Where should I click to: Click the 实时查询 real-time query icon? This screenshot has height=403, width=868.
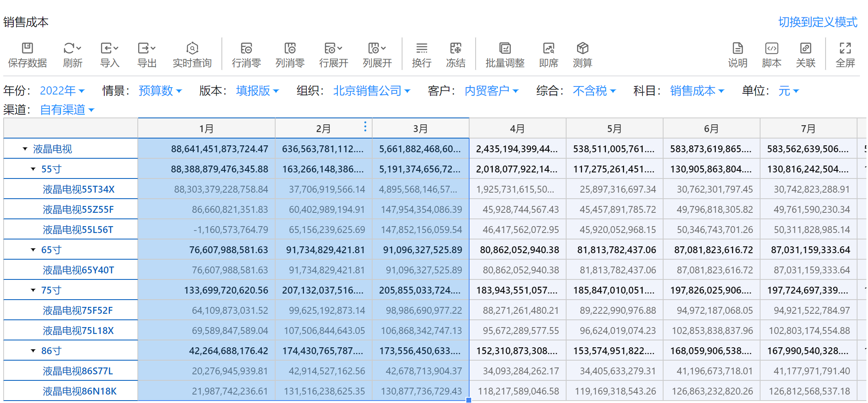pyautogui.click(x=192, y=48)
